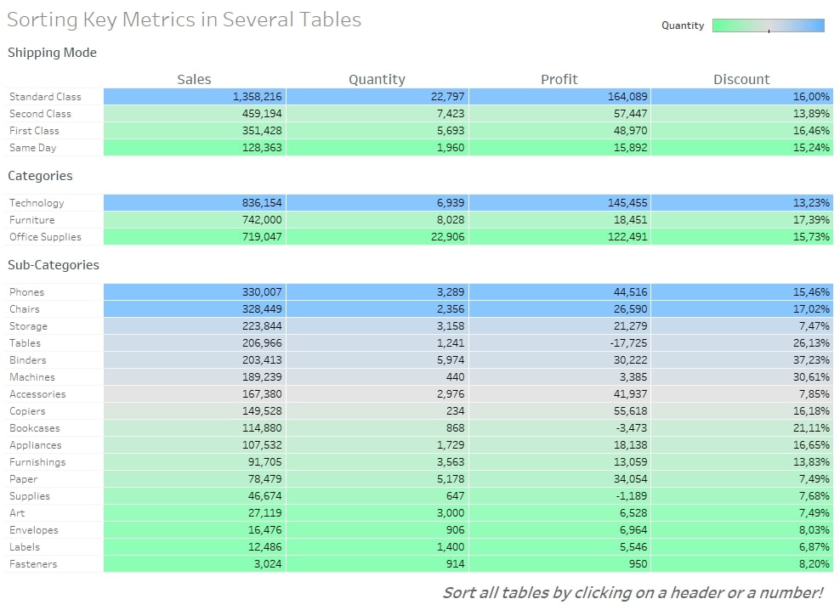Click the Technology sales value 836,154
Viewport: 840px width, 616px height.
coord(261,203)
